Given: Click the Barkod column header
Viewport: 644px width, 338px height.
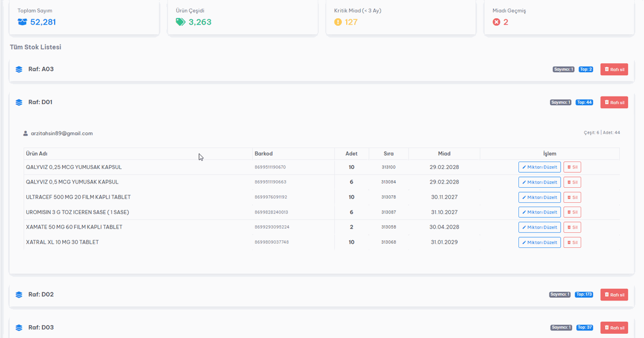Looking at the screenshot, I should click(x=293, y=153).
